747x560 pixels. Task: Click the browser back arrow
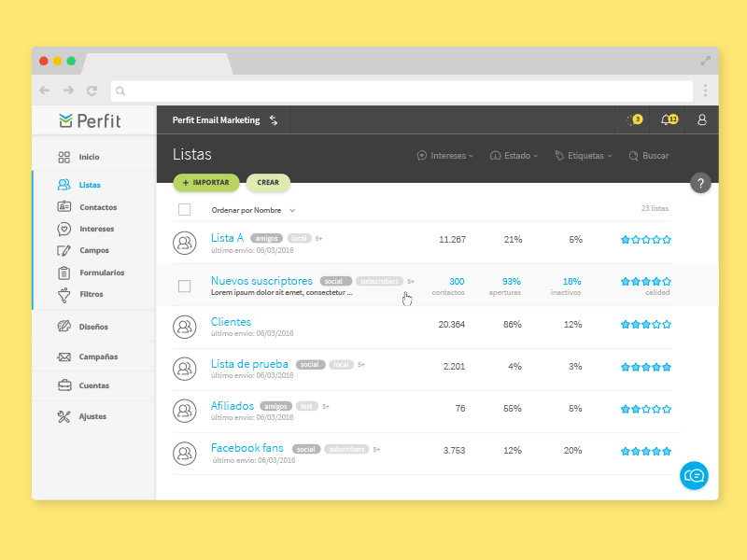[x=44, y=91]
